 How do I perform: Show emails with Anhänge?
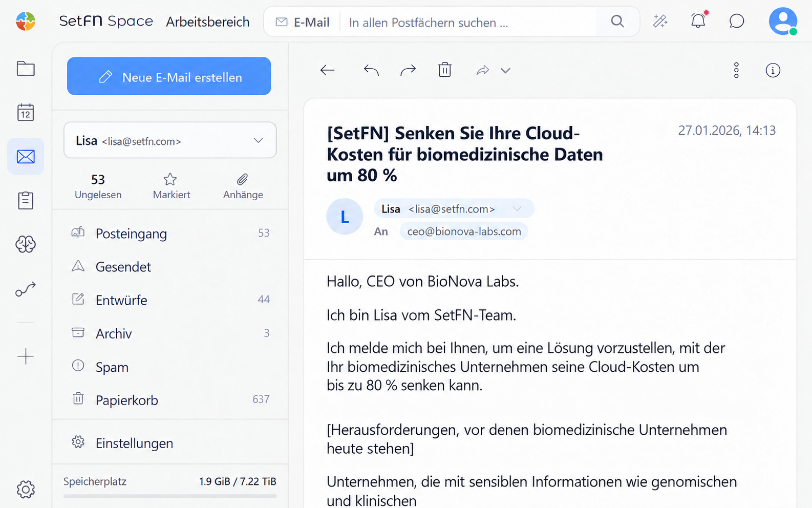(x=243, y=186)
